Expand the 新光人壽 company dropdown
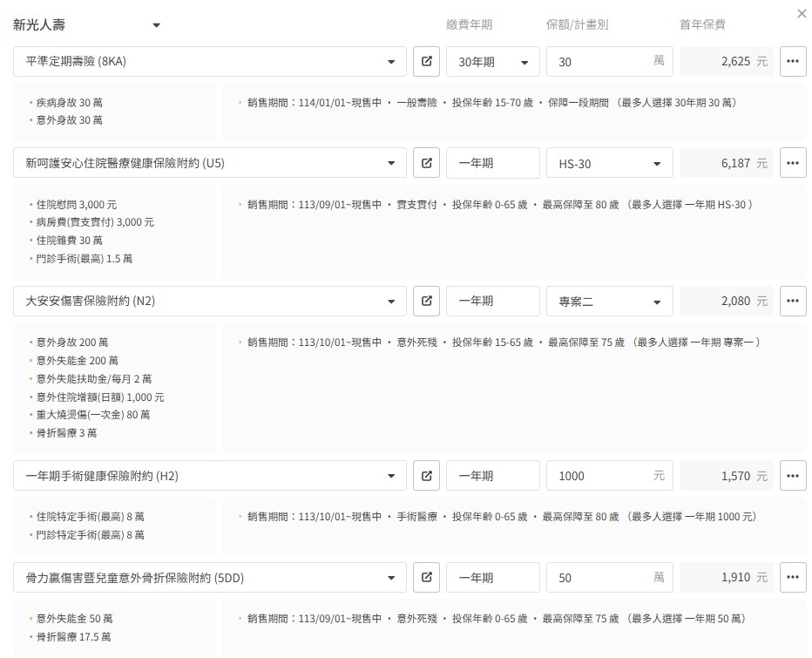Image resolution: width=812 pixels, height=658 pixels. [156, 25]
